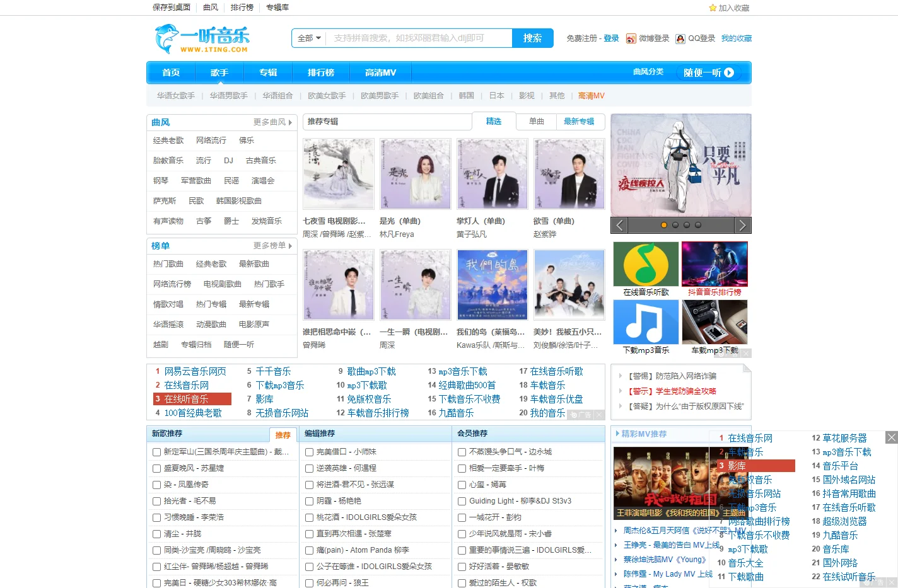Click the 一听音乐 dolphin logo
This screenshot has height=588, width=898.
(x=202, y=39)
